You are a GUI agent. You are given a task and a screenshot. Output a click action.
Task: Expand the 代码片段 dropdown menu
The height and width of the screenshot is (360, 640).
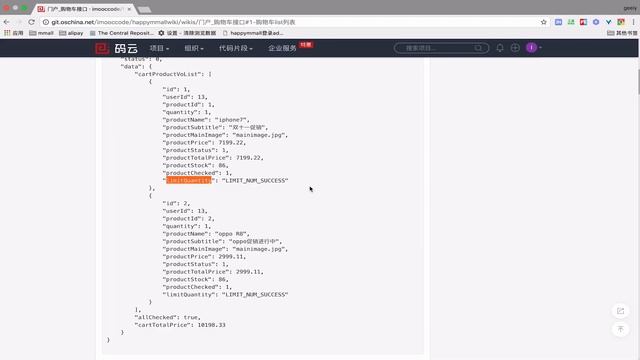[x=236, y=48]
